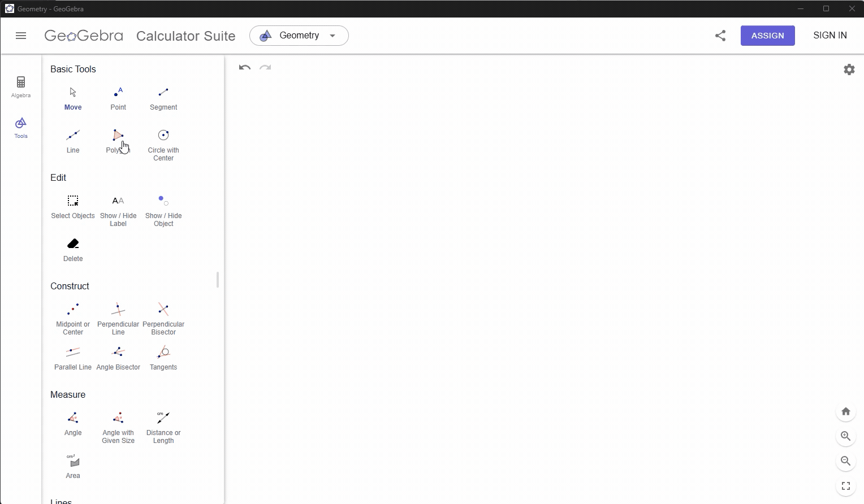Image resolution: width=864 pixels, height=504 pixels.
Task: Open the Geometry app switcher dropdown
Action: [299, 36]
